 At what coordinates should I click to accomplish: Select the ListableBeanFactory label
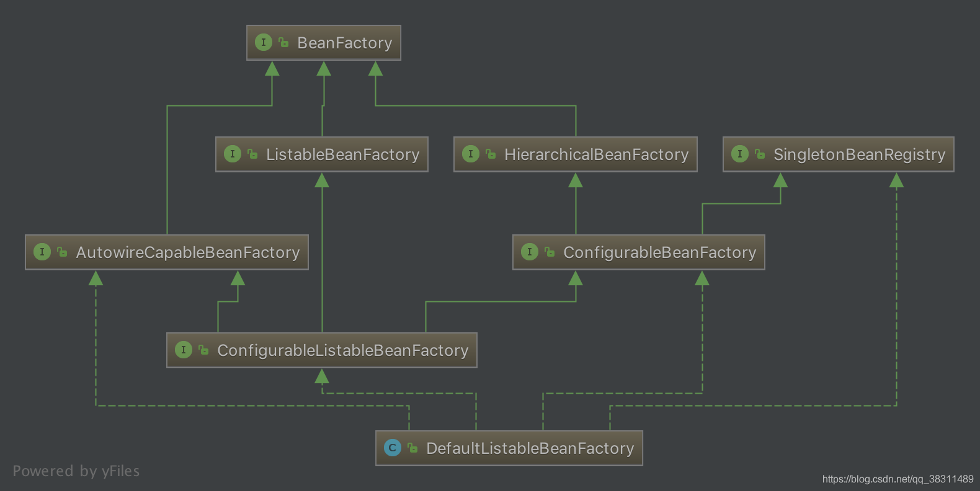click(x=343, y=154)
